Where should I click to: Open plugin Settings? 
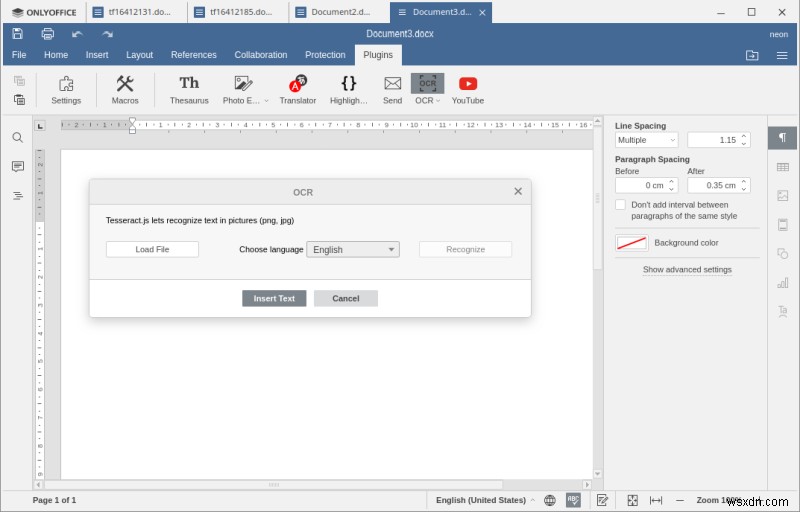pyautogui.click(x=66, y=90)
